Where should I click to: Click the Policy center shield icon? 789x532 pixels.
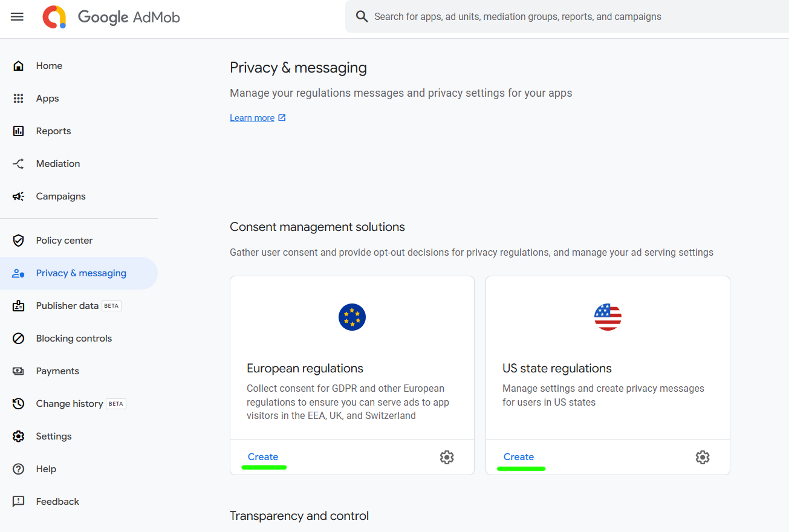click(19, 241)
